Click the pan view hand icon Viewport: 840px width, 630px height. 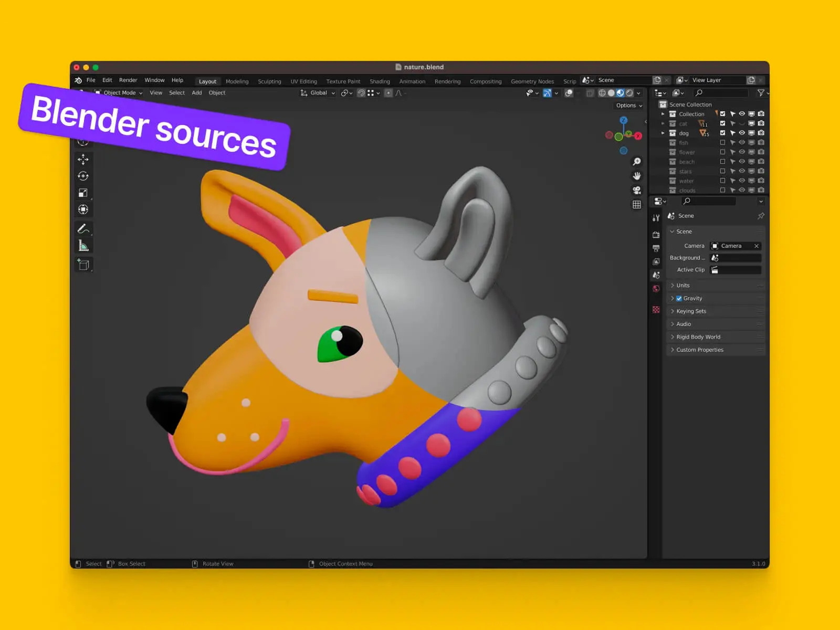637,176
